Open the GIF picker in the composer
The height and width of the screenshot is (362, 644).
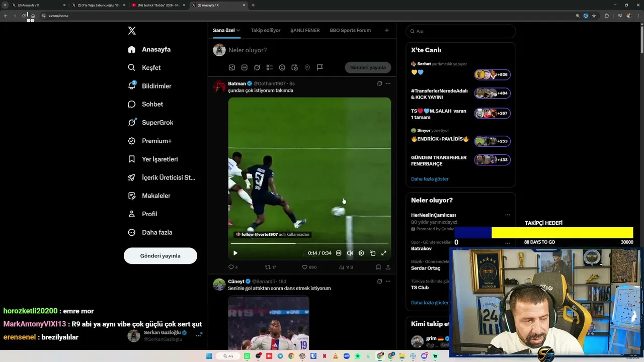coord(245,67)
